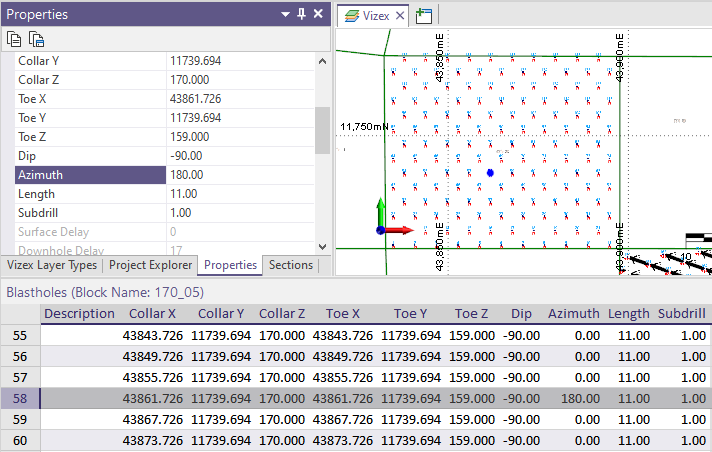Switch to the Vizex Layer Types tab
The height and width of the screenshot is (452, 712).
click(52, 265)
